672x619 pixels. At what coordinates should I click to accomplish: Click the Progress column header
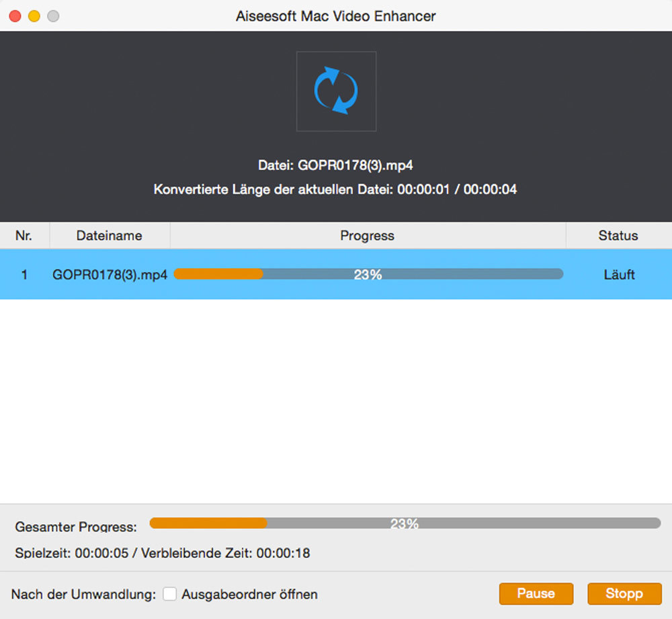(x=368, y=235)
